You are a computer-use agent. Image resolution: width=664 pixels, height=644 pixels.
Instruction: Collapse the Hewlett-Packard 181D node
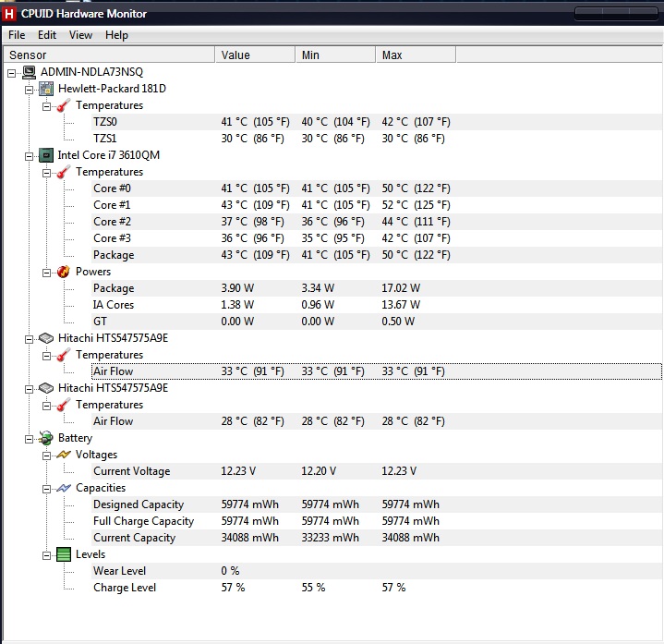(x=29, y=90)
